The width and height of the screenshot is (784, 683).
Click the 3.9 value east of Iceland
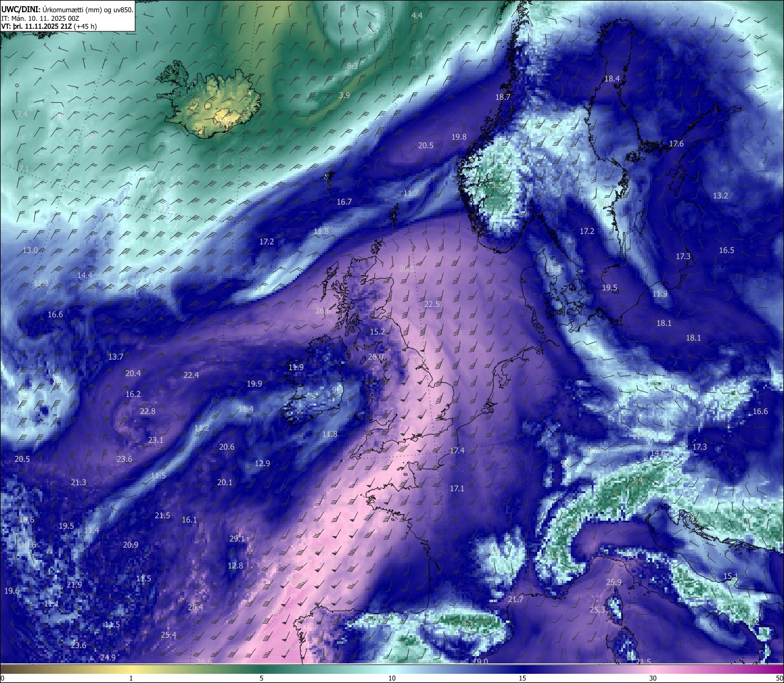[x=344, y=95]
